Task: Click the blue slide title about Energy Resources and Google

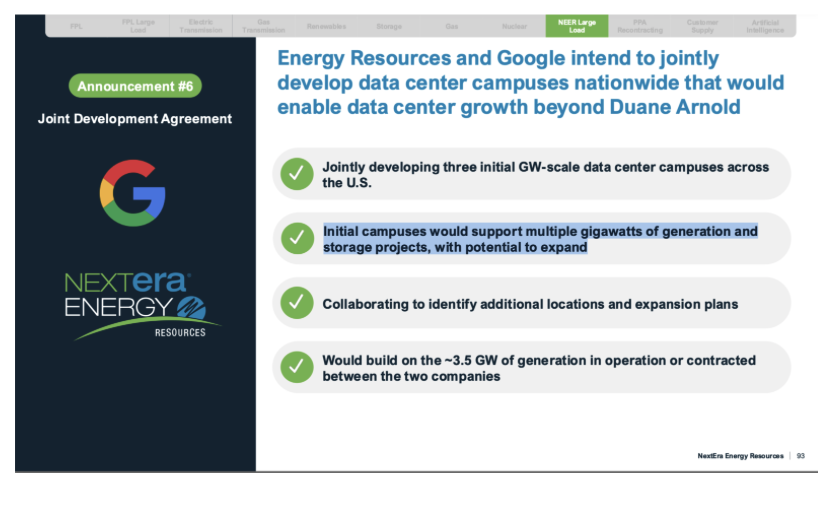Action: [x=531, y=82]
